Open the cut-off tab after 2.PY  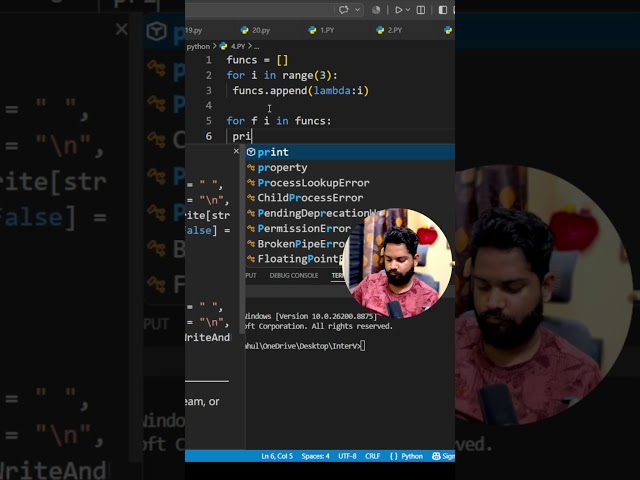[x=448, y=30]
